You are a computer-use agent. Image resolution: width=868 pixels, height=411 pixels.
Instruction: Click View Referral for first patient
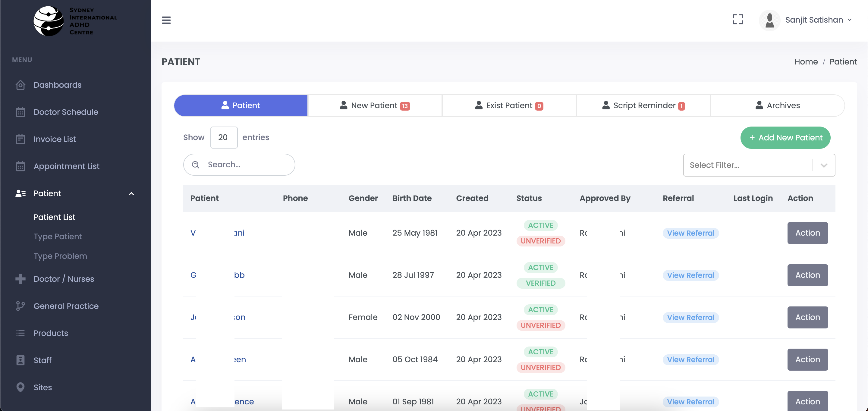tap(690, 233)
